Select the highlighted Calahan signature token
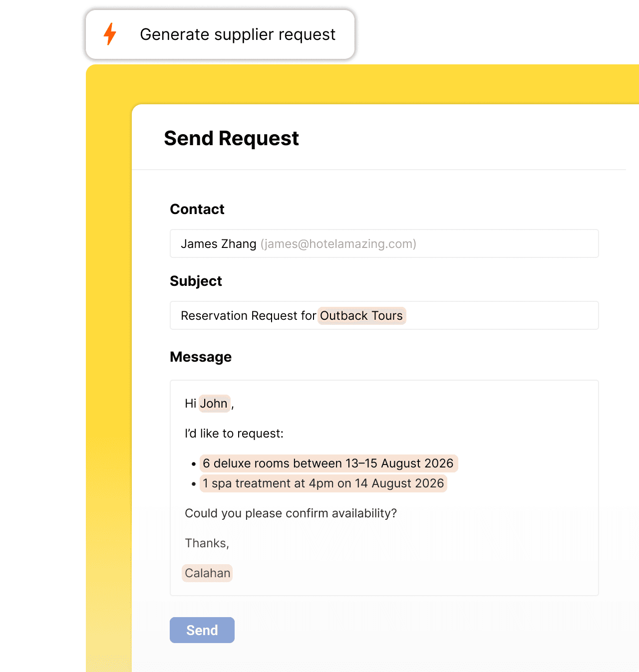 click(207, 573)
